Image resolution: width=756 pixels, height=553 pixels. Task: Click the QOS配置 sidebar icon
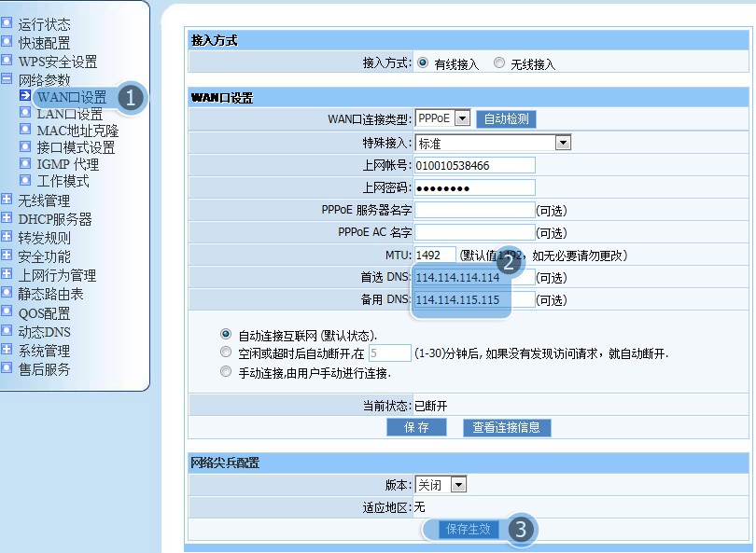7,313
